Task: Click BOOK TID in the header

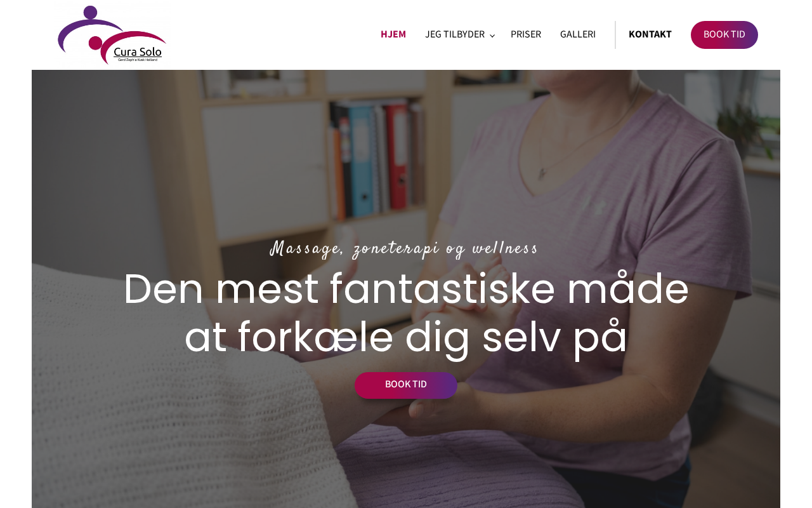Action: (x=724, y=35)
